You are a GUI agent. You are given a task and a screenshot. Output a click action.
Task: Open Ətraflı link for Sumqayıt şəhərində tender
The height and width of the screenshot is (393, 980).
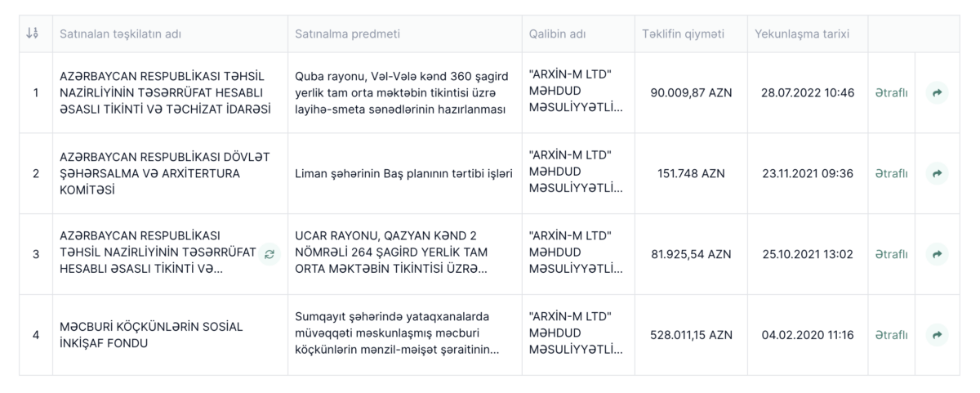[x=891, y=335]
